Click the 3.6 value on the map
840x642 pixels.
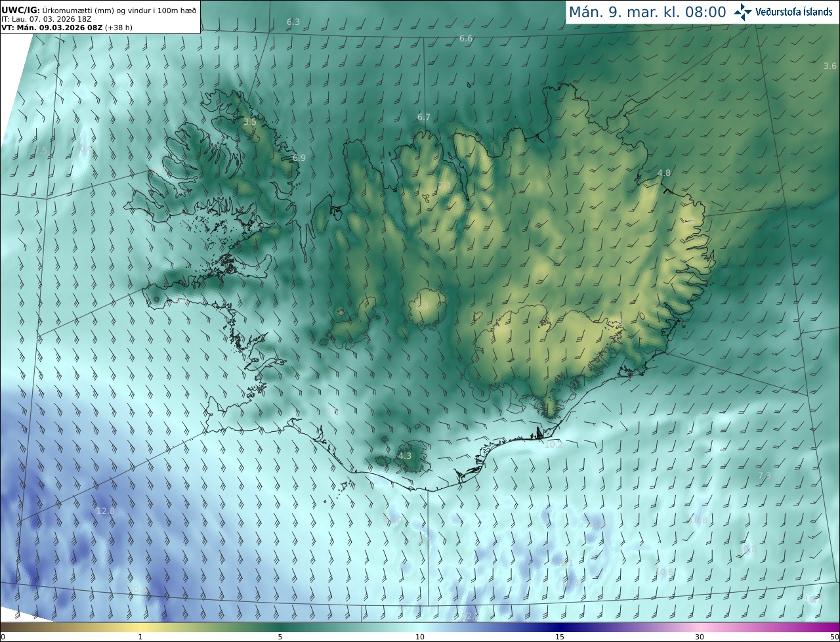[x=830, y=66]
